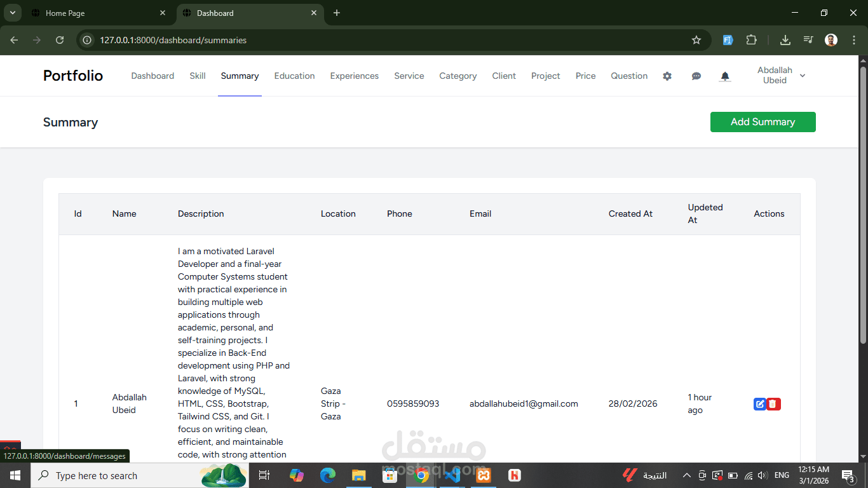Delete the Abdallah Ubeid summary row

click(773, 404)
